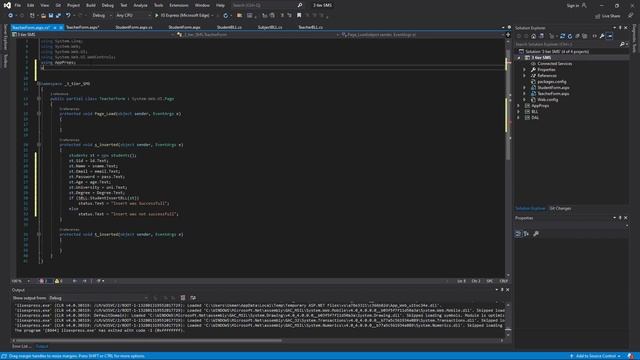Click the Solution Explorer search magnifier icon
Viewport: 640px width, 360px height.
[x=622, y=44]
